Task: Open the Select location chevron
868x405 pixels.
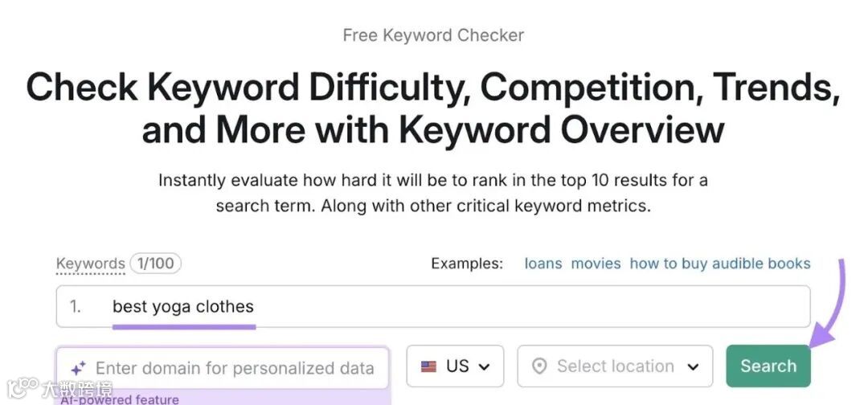Action: click(x=693, y=366)
